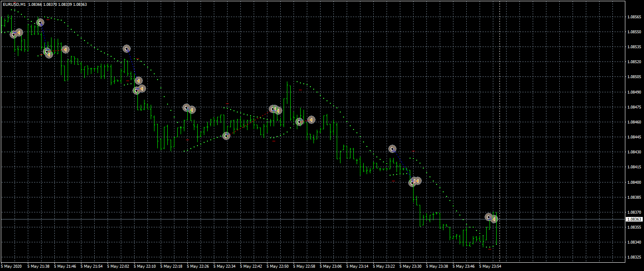Image resolution: width=644 pixels, height=271 pixels.
Task: Click the 1.08505 price axis label
Action: [634, 77]
